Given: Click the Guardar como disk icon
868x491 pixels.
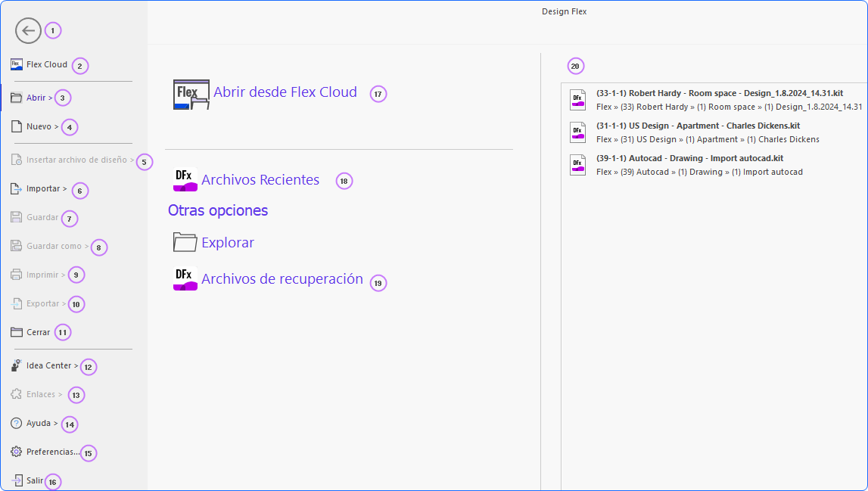Looking at the screenshot, I should coord(17,246).
